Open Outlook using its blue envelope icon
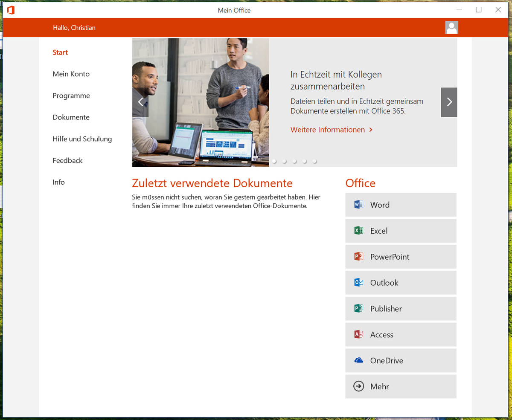Image resolution: width=512 pixels, height=420 pixels. [359, 283]
